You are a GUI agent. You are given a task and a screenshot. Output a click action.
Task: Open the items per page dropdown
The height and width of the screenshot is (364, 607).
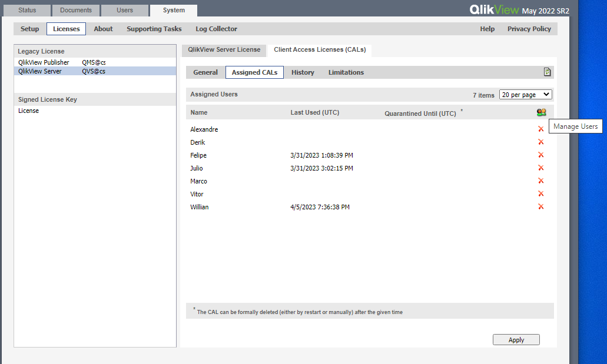(x=526, y=95)
